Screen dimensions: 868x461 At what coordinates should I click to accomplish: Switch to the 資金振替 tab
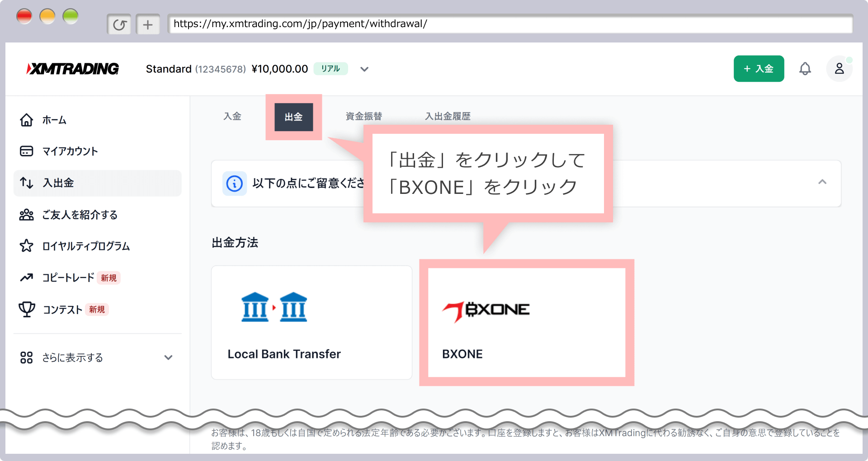(363, 117)
